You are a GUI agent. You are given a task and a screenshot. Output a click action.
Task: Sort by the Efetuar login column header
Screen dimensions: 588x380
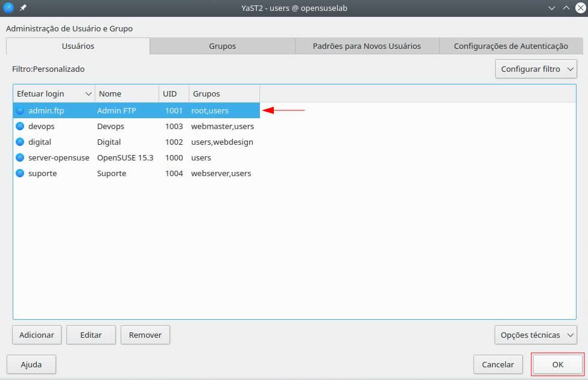pyautogui.click(x=54, y=94)
